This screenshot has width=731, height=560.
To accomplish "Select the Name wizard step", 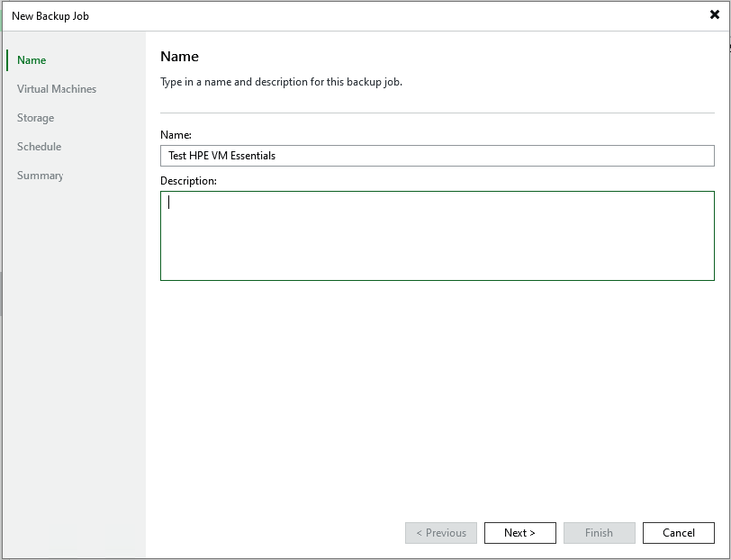I will (x=32, y=60).
